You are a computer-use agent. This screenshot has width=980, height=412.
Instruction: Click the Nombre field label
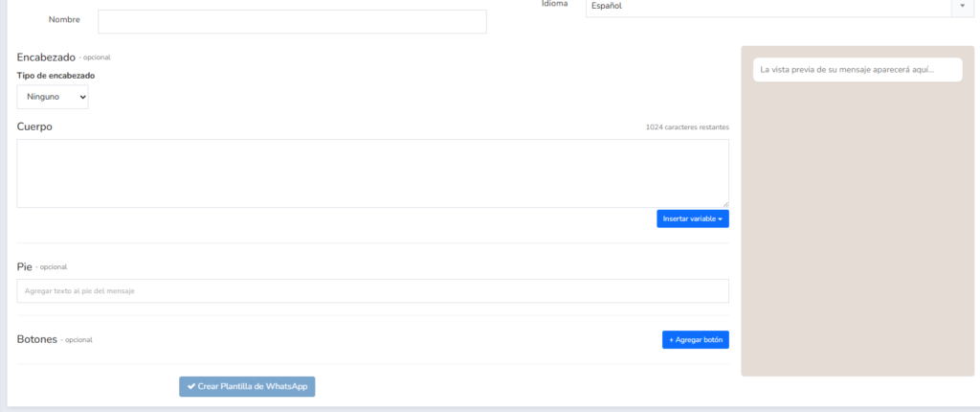click(64, 20)
